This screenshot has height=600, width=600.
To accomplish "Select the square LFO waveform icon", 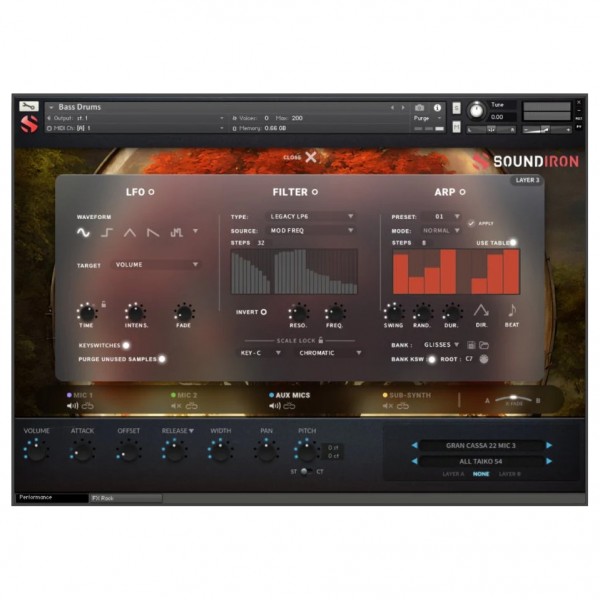I will click(107, 232).
